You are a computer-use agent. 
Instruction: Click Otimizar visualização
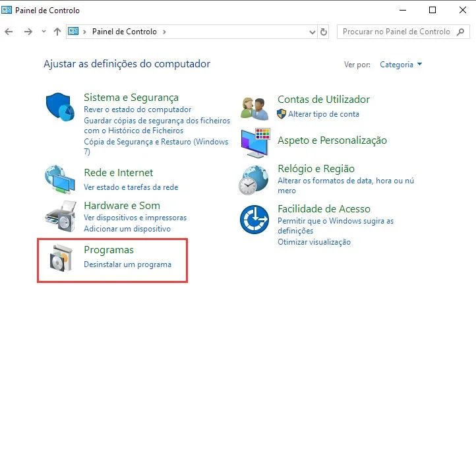[x=314, y=242]
